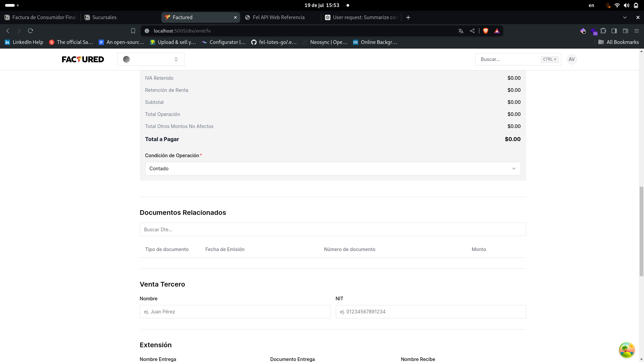This screenshot has height=362, width=644.
Task: Open the LinkedIn Help bookmark
Action: pyautogui.click(x=24, y=42)
